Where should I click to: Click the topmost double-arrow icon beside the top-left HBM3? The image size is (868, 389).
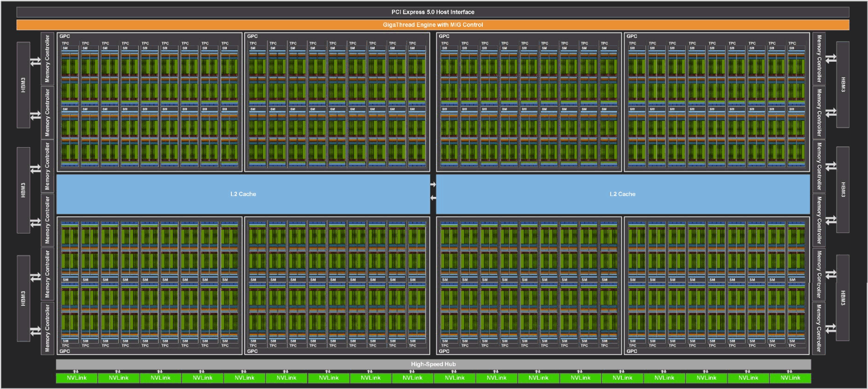tap(36, 61)
